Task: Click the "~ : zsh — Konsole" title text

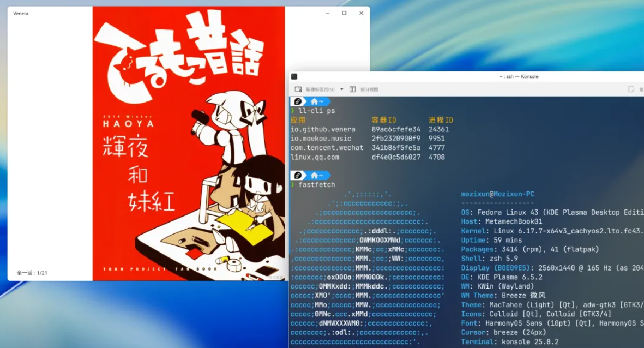Action: coord(519,76)
